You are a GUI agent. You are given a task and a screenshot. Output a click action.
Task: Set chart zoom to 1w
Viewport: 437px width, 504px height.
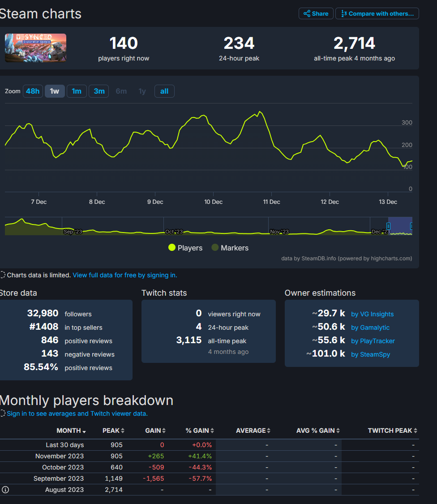point(55,91)
